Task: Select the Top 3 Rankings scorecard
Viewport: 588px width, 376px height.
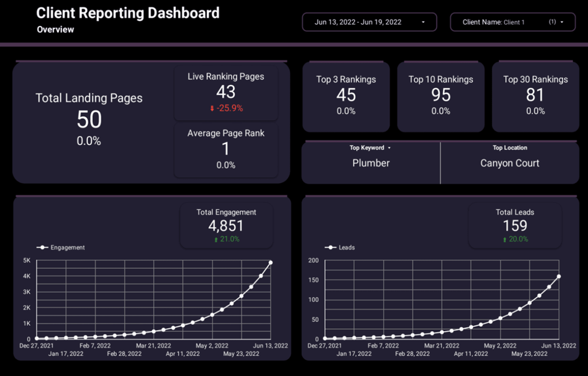Action: click(346, 95)
